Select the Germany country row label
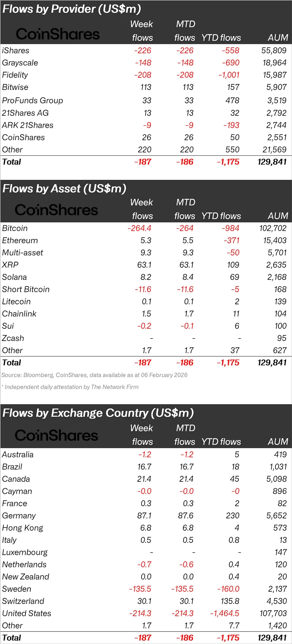This screenshot has width=292, height=644. (19, 515)
